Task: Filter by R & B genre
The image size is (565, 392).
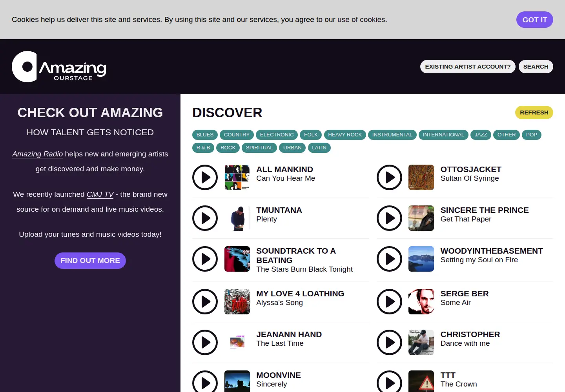Action: pos(203,148)
